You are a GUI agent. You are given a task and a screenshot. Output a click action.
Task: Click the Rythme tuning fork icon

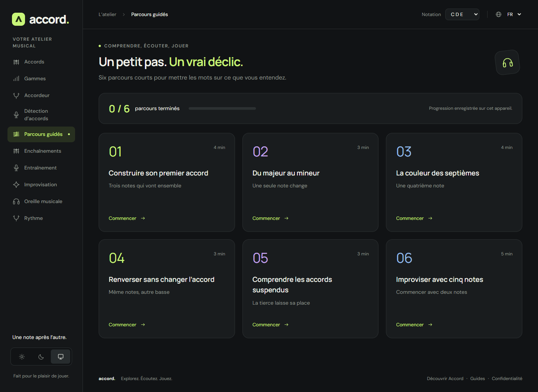(16, 218)
